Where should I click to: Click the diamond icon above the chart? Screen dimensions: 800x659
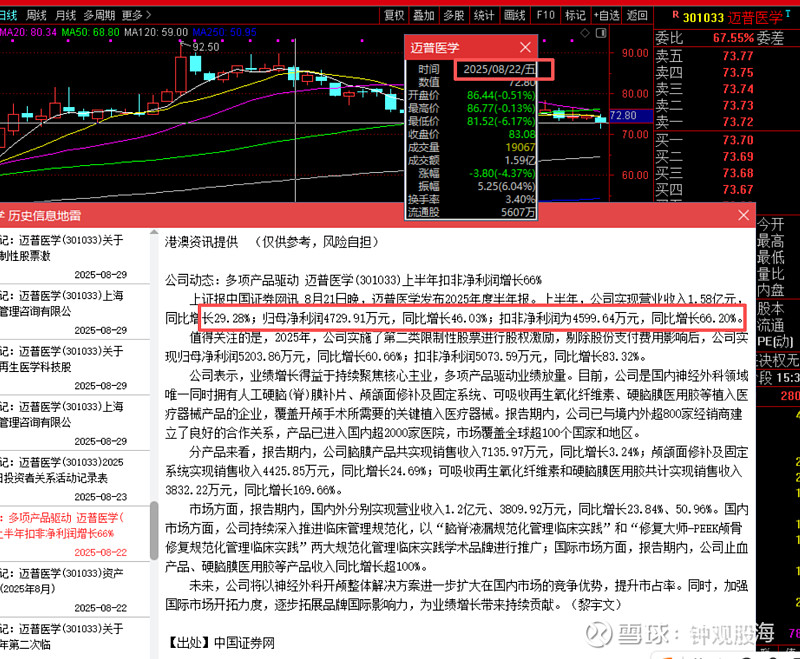coord(585,33)
